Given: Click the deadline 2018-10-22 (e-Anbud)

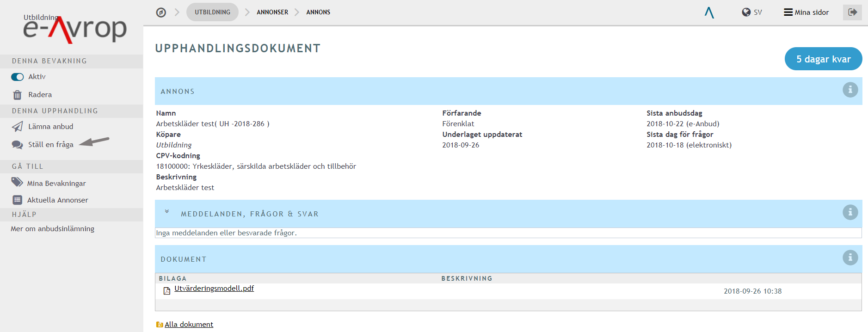Looking at the screenshot, I should [683, 124].
